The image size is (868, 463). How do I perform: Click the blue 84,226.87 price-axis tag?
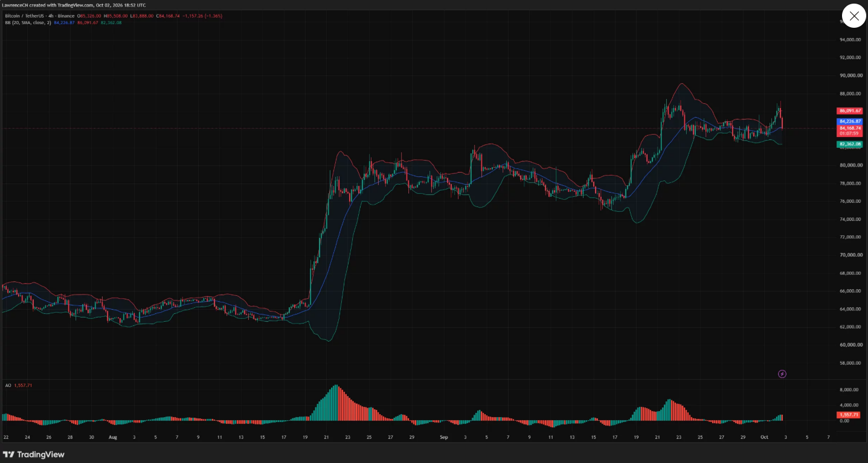click(x=850, y=121)
